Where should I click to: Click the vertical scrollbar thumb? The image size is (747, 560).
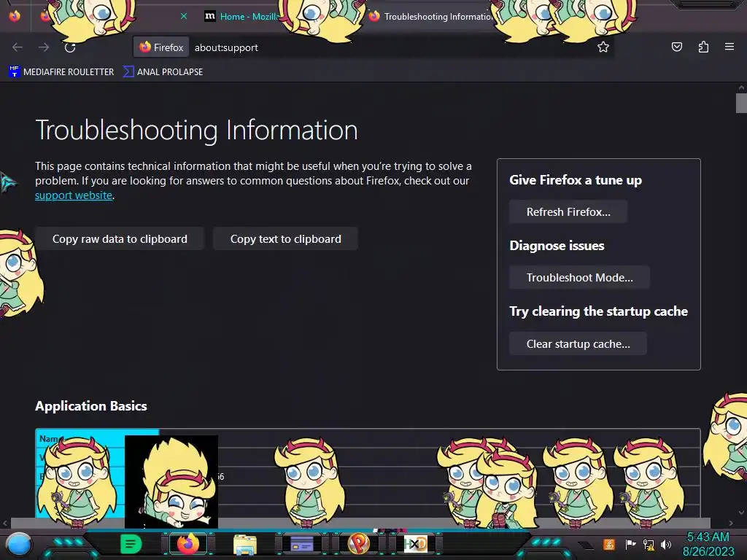click(741, 104)
